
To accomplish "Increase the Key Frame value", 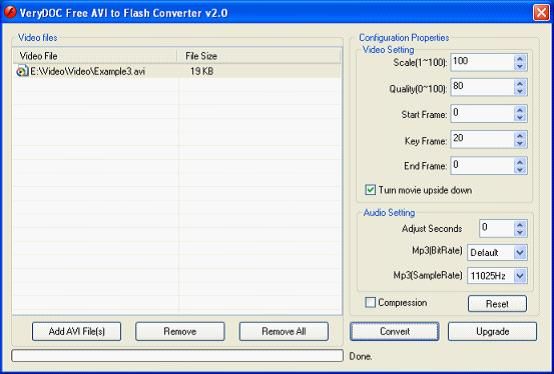I will pos(520,136).
